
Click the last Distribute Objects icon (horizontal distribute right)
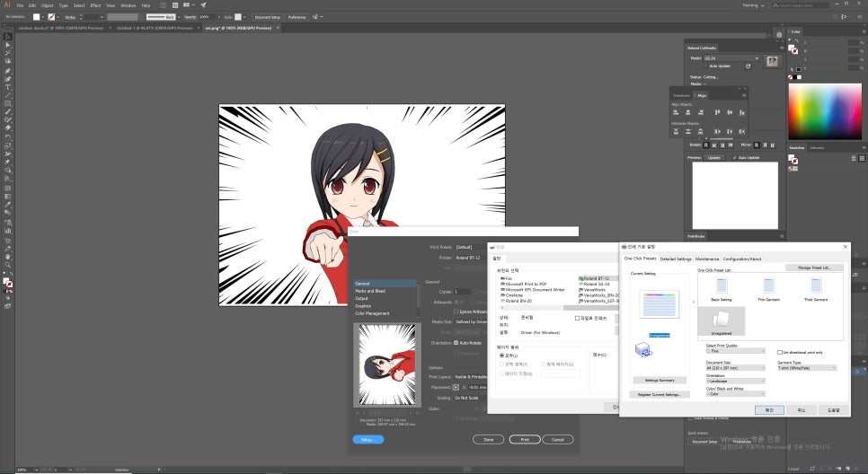pyautogui.click(x=742, y=132)
